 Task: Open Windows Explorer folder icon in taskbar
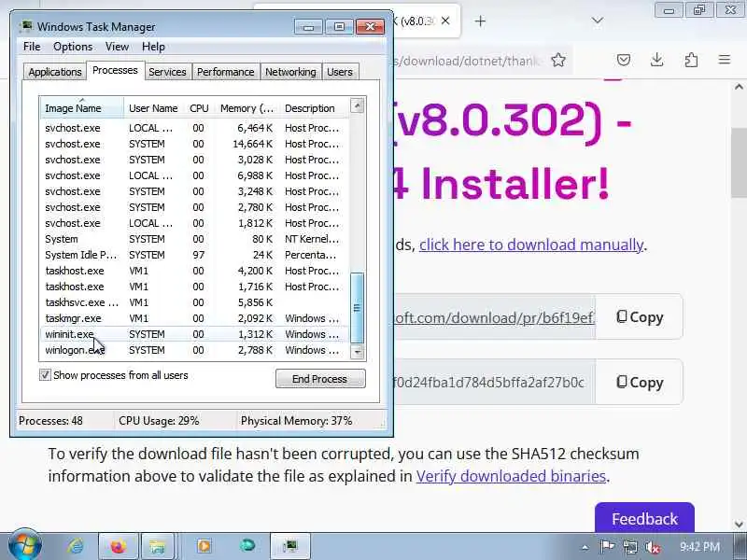tap(157, 546)
